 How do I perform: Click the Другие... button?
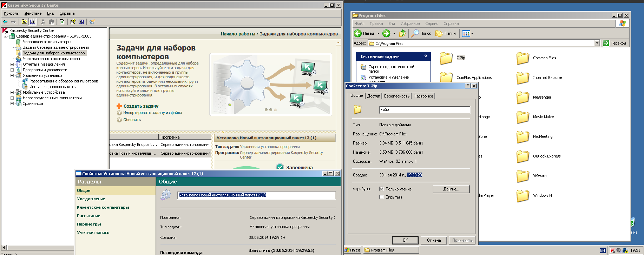pos(451,189)
